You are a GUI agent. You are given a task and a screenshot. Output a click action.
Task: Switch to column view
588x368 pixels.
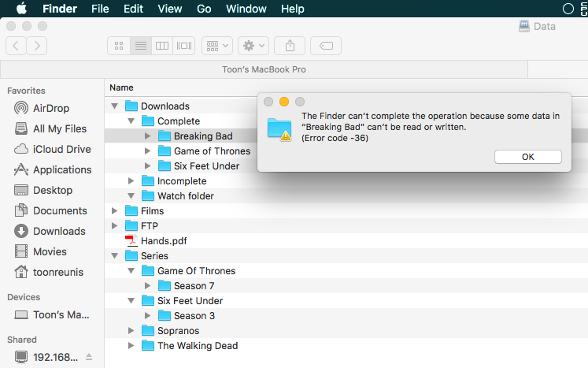(162, 46)
